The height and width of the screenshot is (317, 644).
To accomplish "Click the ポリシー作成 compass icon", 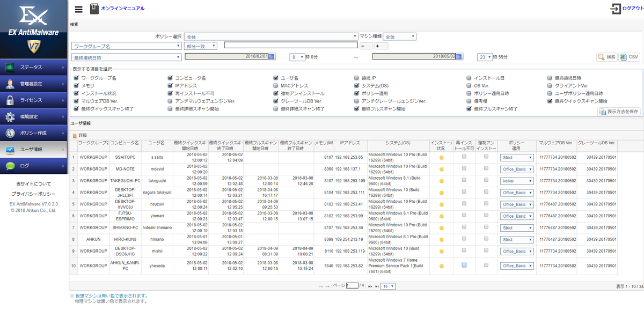I will [x=10, y=133].
